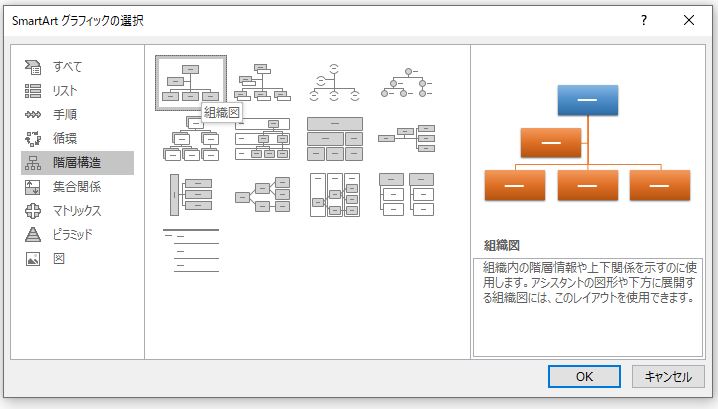Open the 図 (Picture) category
Image resolution: width=718 pixels, height=409 pixels.
77,259
